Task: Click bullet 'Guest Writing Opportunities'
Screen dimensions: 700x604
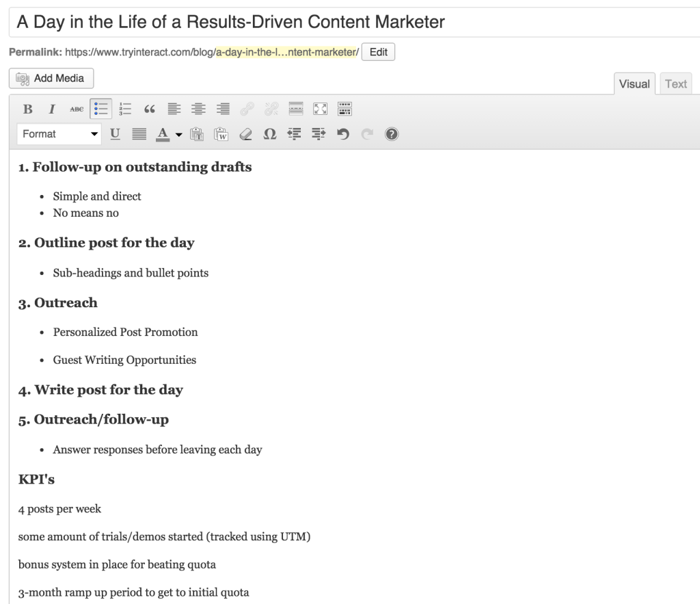Action: coord(124,360)
